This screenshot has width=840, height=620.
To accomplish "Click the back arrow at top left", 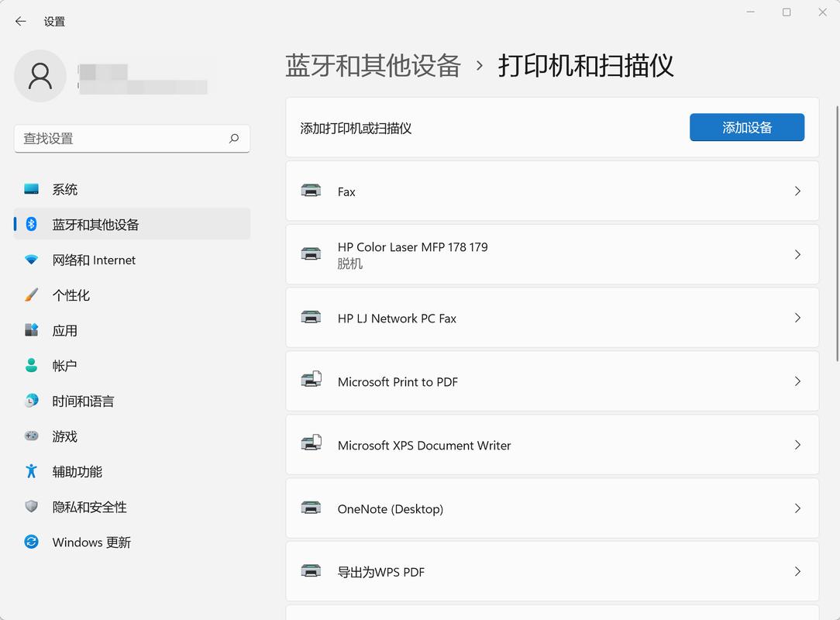I will pos(20,22).
